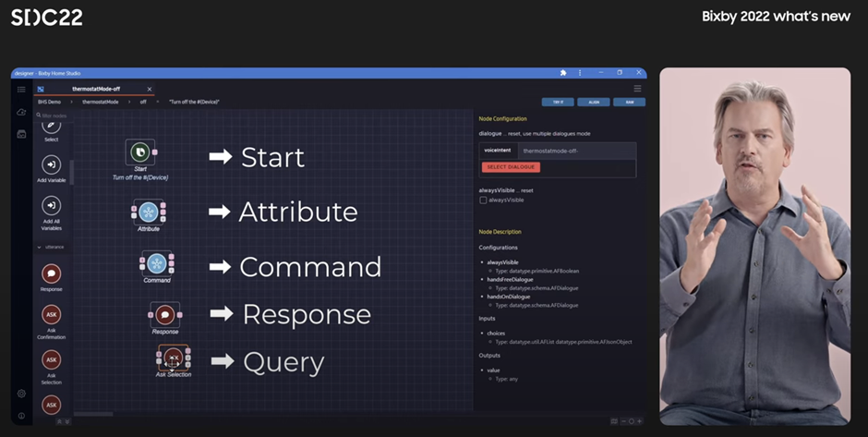
Task: Select the Start node on canvas
Action: click(140, 152)
